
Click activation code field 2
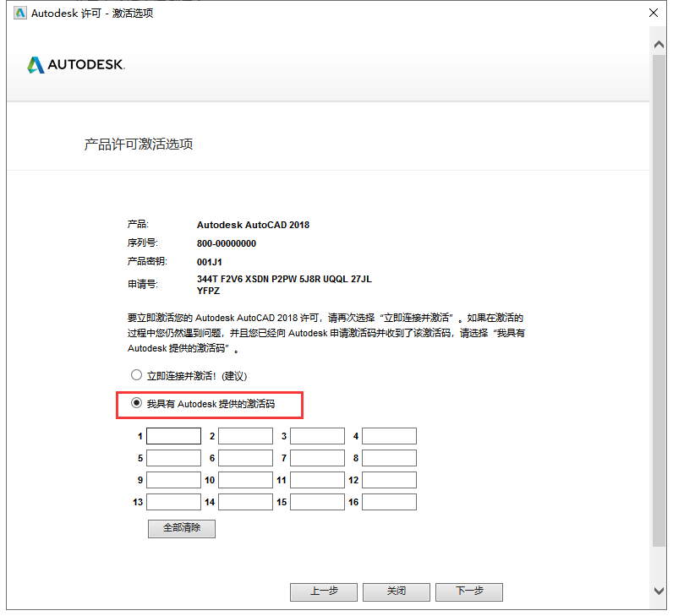[245, 436]
